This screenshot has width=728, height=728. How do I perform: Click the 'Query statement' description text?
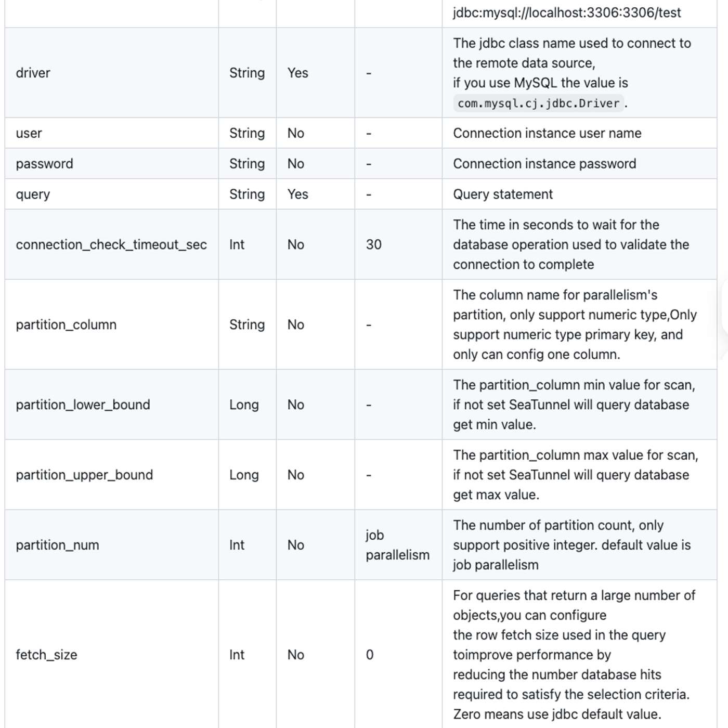503,194
